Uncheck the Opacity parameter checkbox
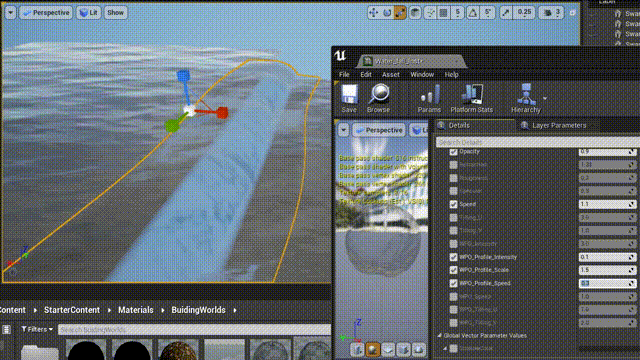The image size is (640, 360). click(x=453, y=151)
